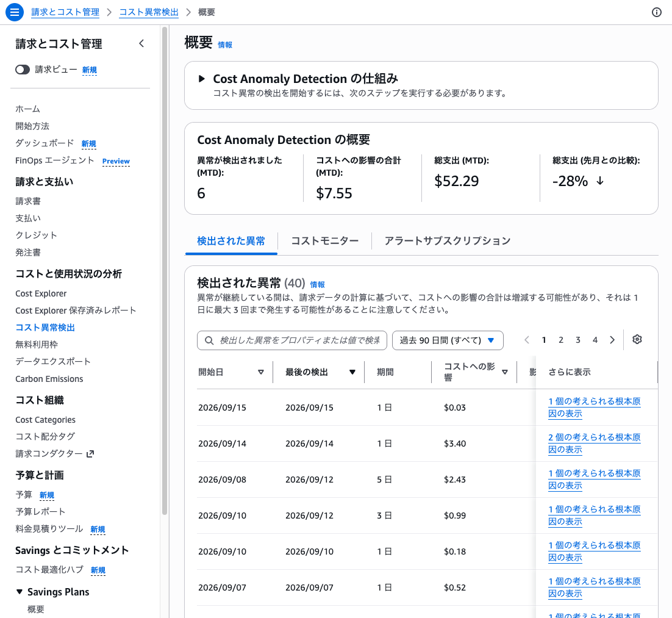Open Cost Categories in sidebar
672x618 pixels.
(45, 420)
